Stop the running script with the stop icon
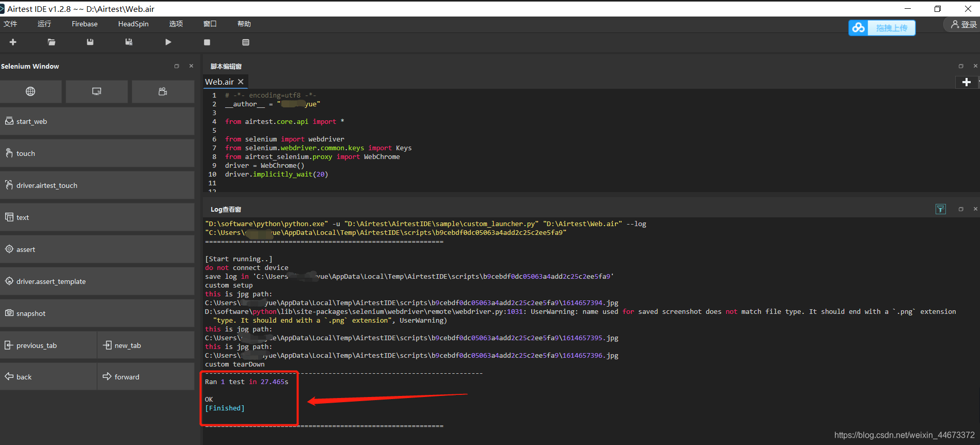This screenshot has width=980, height=445. [207, 42]
